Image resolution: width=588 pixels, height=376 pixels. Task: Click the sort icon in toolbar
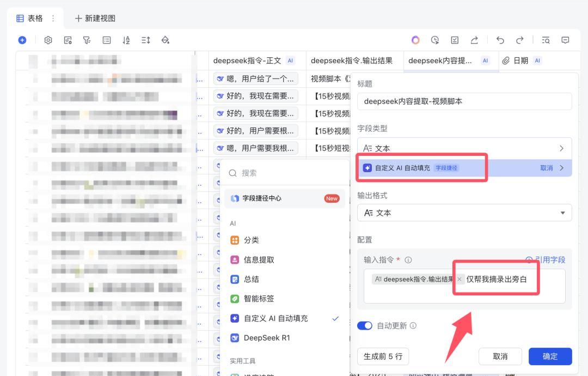click(126, 40)
